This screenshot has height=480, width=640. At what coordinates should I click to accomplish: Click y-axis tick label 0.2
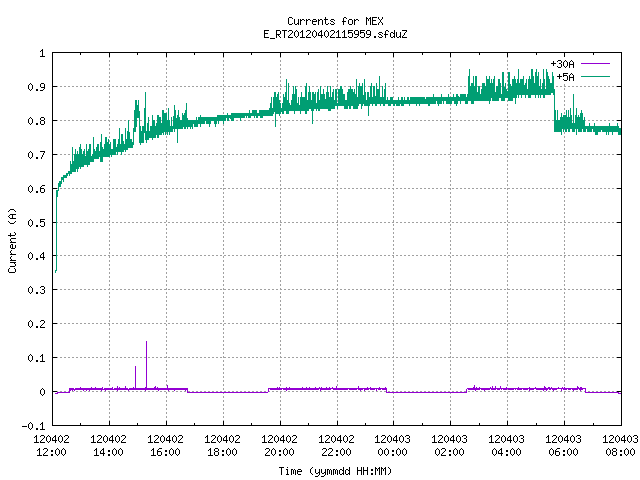click(36, 324)
